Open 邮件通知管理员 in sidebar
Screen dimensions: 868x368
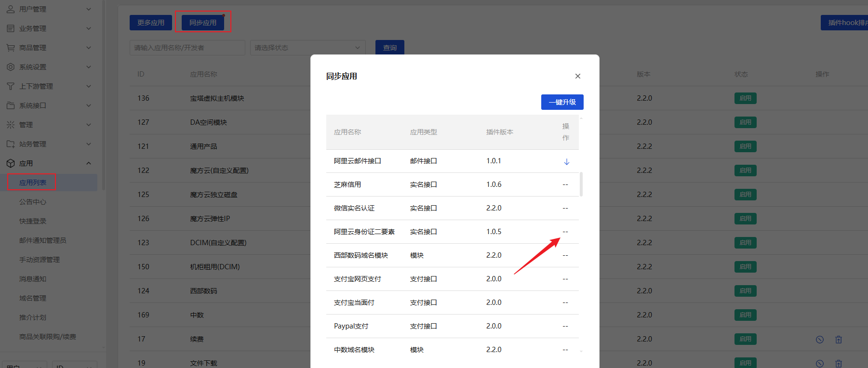(43, 240)
